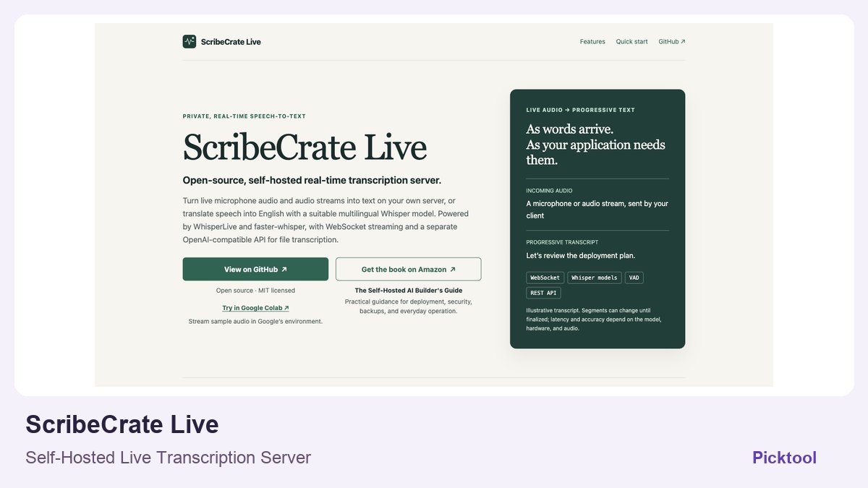Click the paragraph starting "Turn live microphone audio"
Viewport: 868px width, 488px height.
(x=326, y=221)
